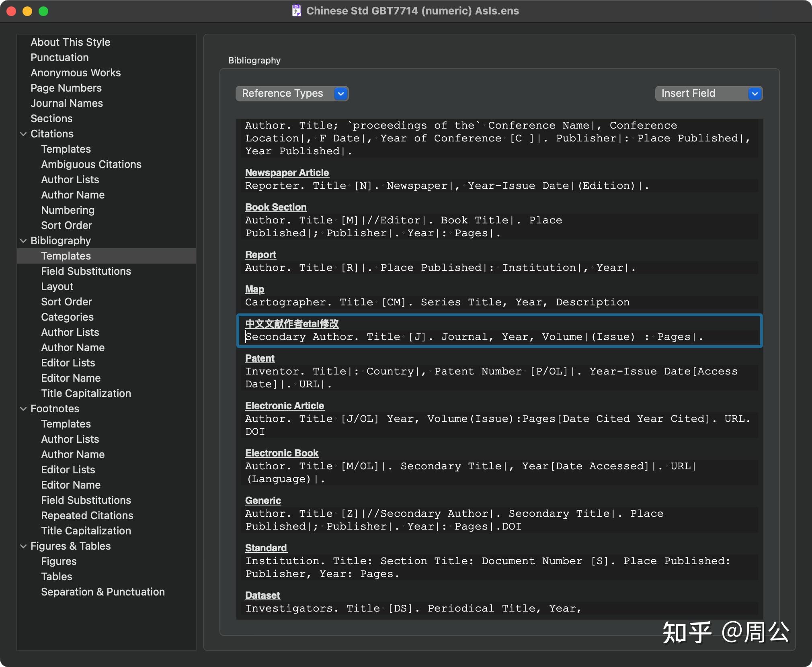This screenshot has height=667, width=812.
Task: Open Separation & Punctuation under Figures & Tables
Action: pos(103,591)
